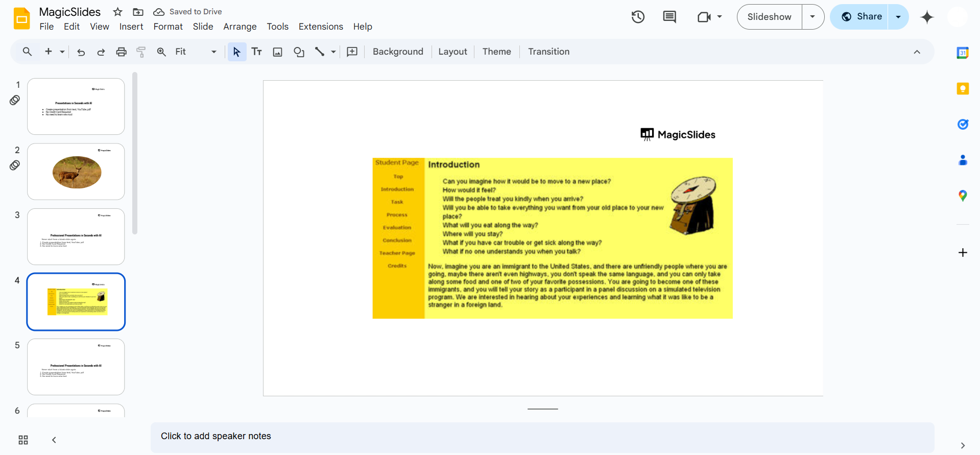Viewport: 980px width, 455px height.
Task: Hide the side panel chevron
Action: tap(963, 445)
